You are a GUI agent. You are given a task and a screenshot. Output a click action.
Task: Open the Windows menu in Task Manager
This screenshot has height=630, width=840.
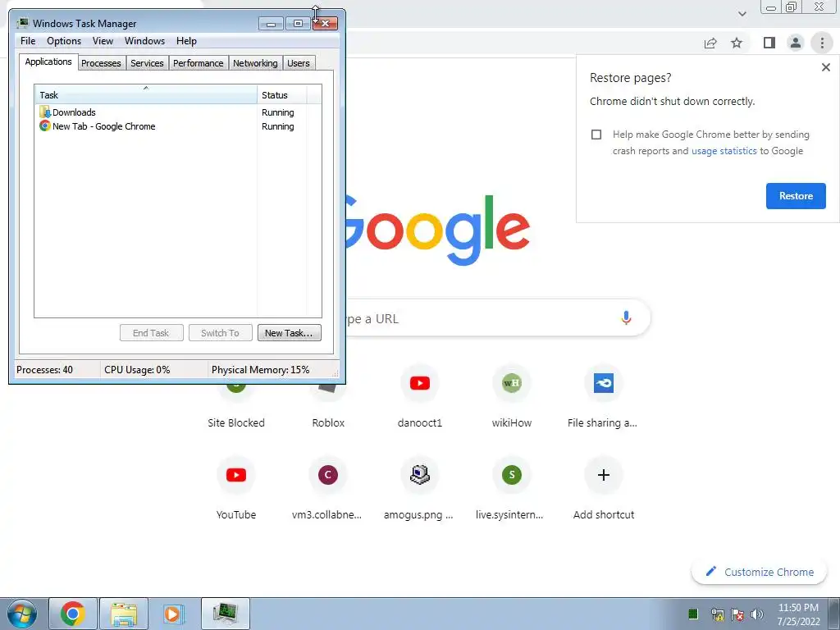(x=144, y=41)
